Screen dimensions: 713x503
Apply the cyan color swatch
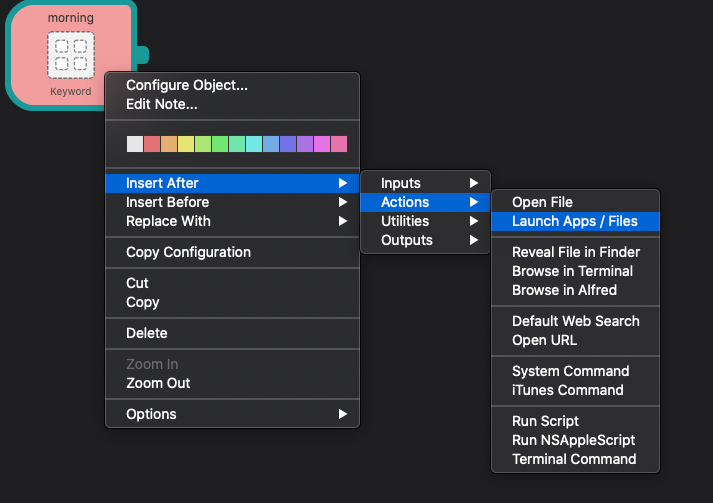click(x=254, y=144)
